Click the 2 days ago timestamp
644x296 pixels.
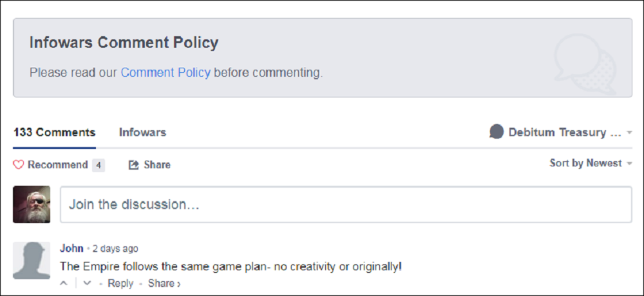(x=115, y=249)
